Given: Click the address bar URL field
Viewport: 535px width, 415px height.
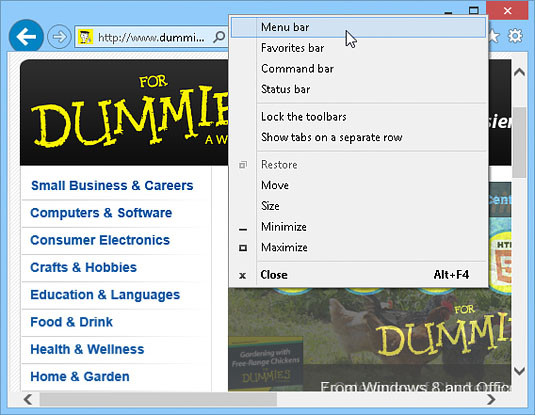Looking at the screenshot, I should click(x=151, y=37).
